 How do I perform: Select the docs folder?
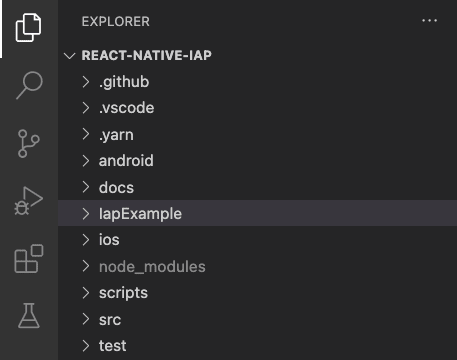257,187
